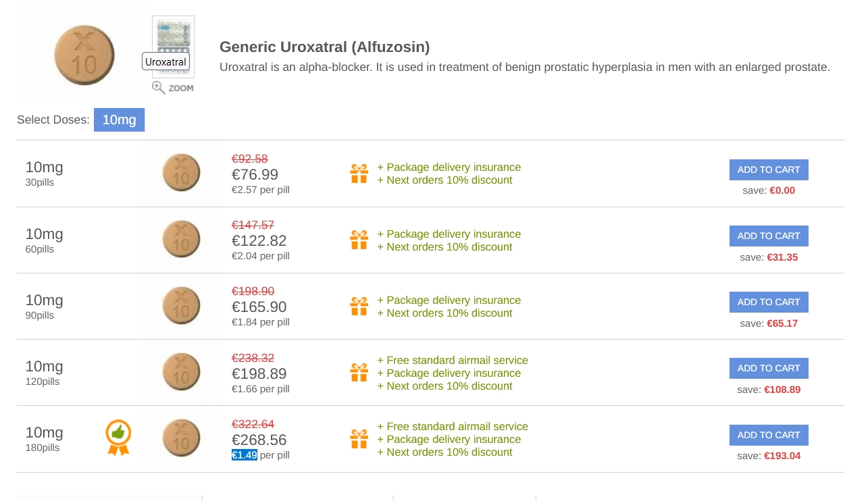This screenshot has width=868, height=501.
Task: Click the large orange pill product image
Action: [x=84, y=55]
